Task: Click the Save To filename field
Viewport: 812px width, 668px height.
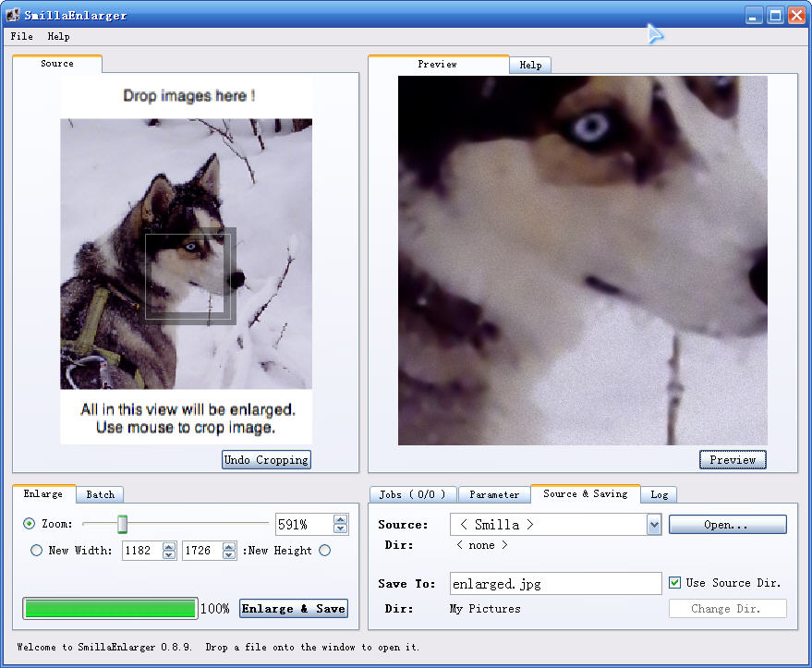Action: pos(554,584)
